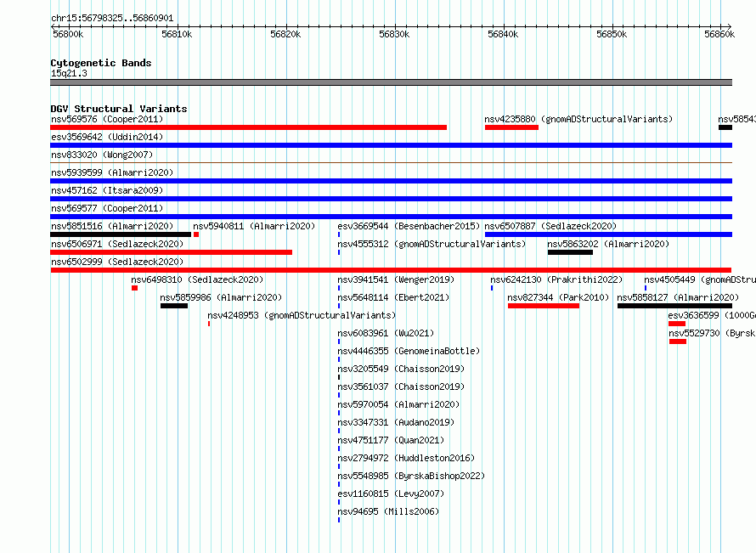This screenshot has height=553, width=756.
Task: Open the nsv5859986 (Almarri2020) label
Action: click(221, 297)
